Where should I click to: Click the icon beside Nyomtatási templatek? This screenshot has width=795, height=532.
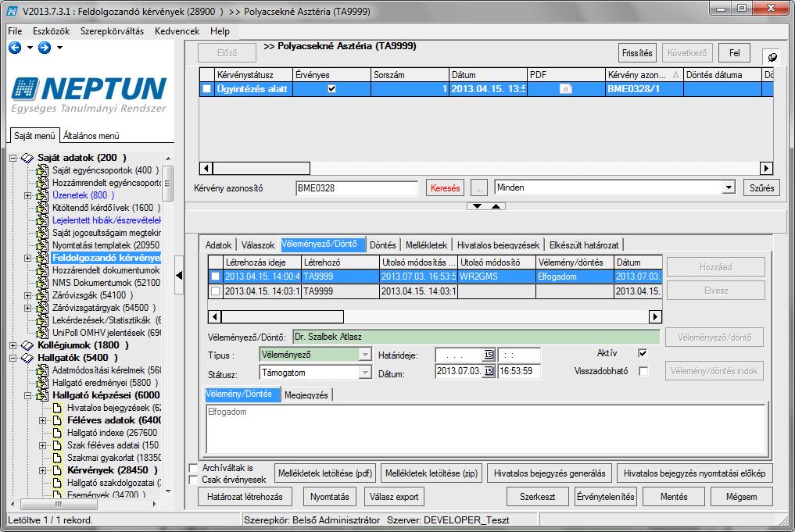click(x=42, y=245)
